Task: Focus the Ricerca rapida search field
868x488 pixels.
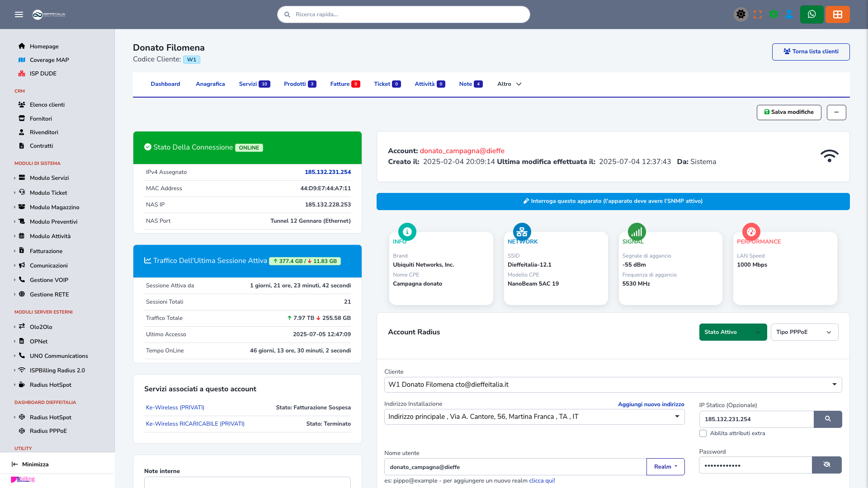Action: (404, 14)
